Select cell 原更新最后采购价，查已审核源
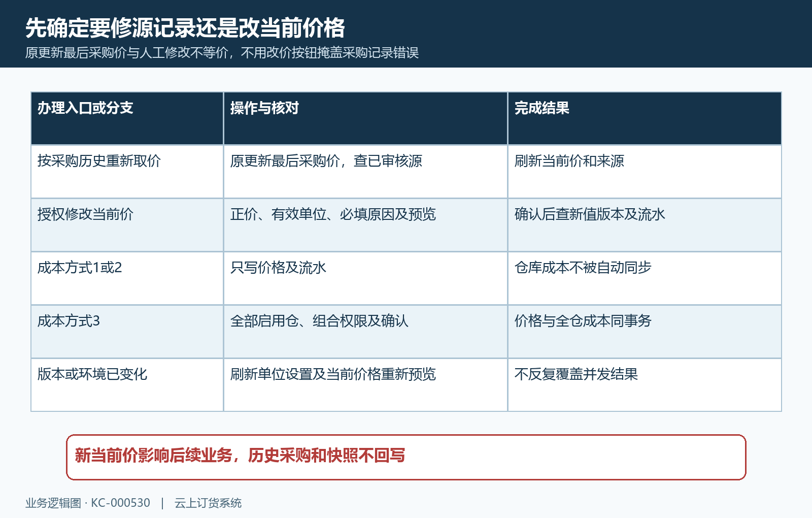The width and height of the screenshot is (812, 518). point(365,172)
